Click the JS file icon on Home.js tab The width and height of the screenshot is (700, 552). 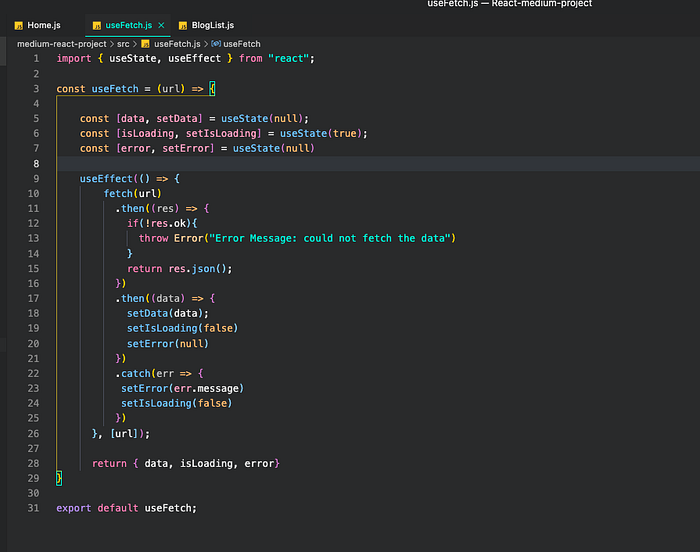[x=19, y=26]
